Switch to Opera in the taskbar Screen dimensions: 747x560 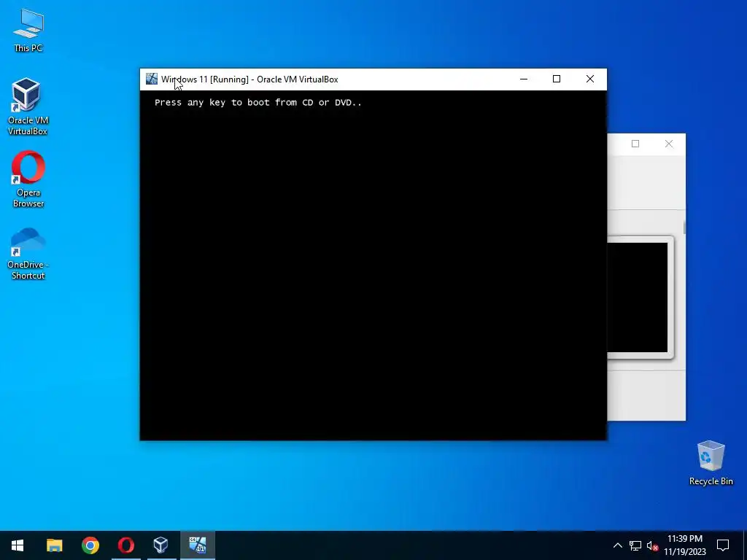125,545
